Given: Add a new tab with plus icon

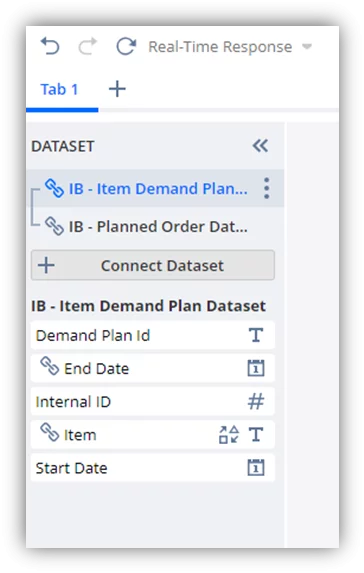Looking at the screenshot, I should point(117,89).
